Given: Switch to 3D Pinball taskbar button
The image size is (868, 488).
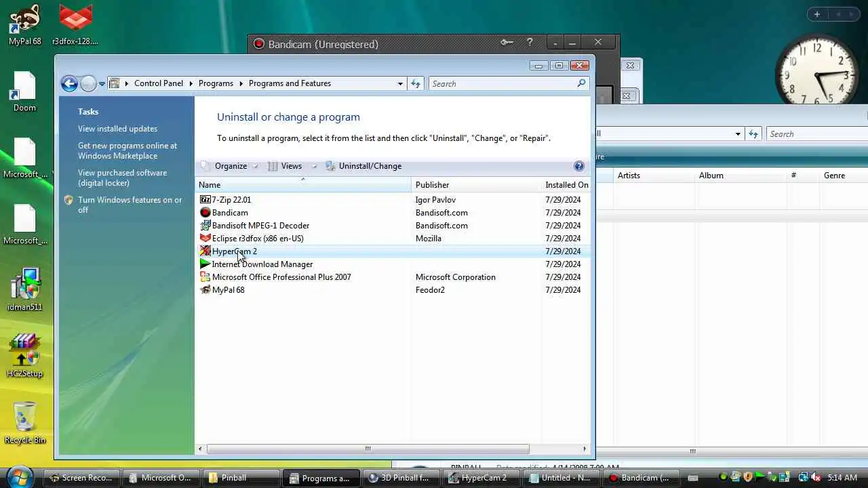Looking at the screenshot, I should (x=402, y=478).
